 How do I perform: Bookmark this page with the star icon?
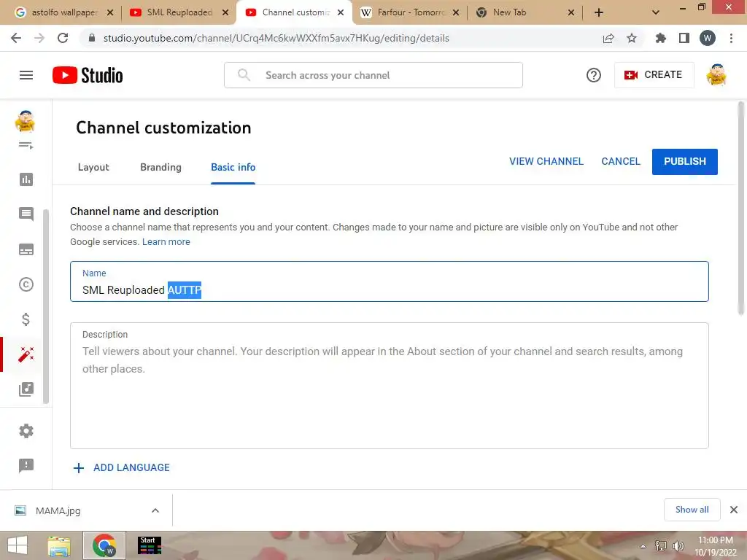pos(632,38)
